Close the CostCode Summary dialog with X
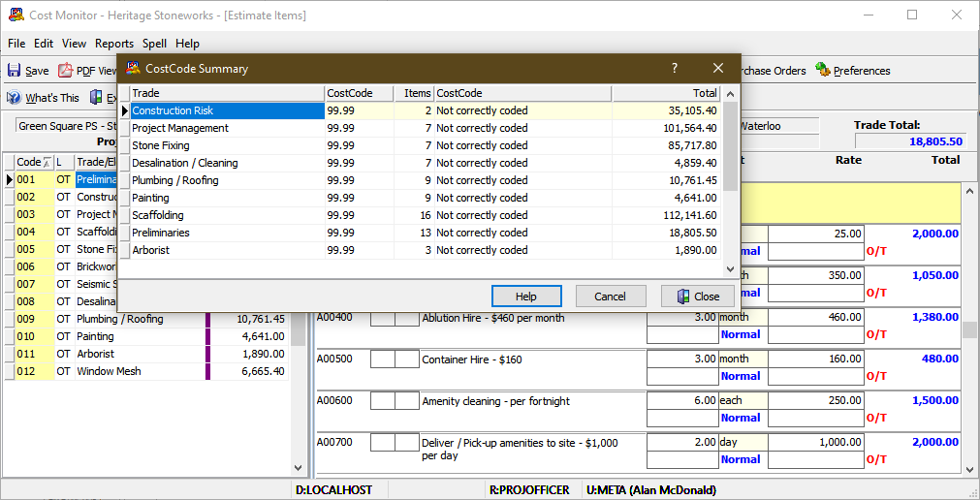Image resolution: width=980 pixels, height=500 pixels. click(718, 68)
